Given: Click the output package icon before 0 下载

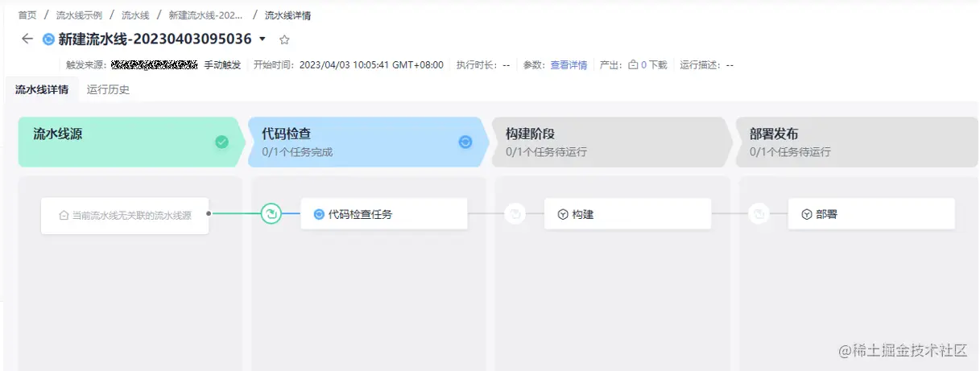Looking at the screenshot, I should coord(633,65).
